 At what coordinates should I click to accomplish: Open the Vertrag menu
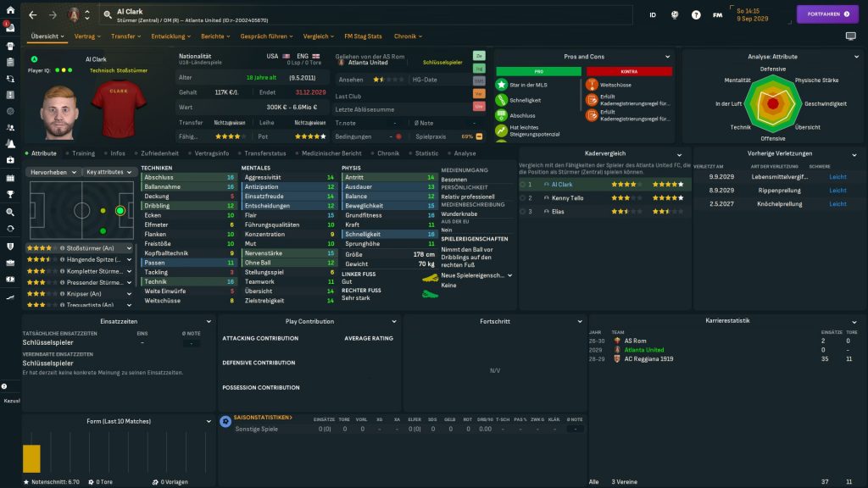click(x=86, y=36)
